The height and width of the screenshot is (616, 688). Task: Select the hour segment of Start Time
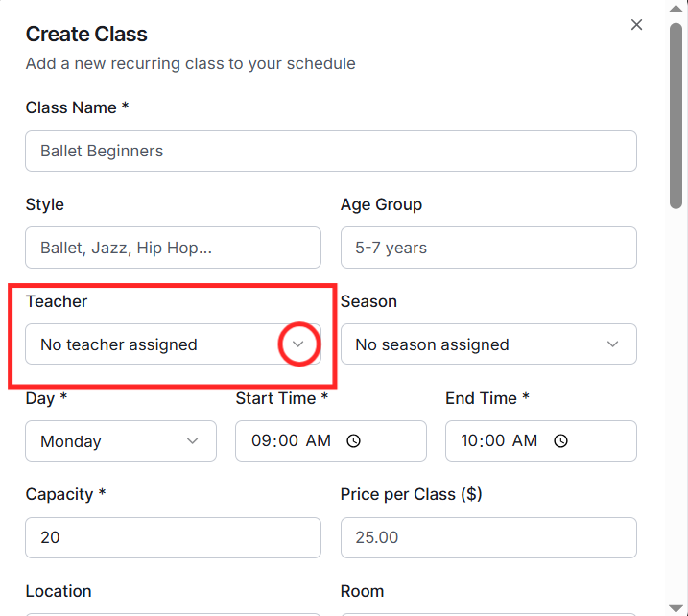(261, 441)
